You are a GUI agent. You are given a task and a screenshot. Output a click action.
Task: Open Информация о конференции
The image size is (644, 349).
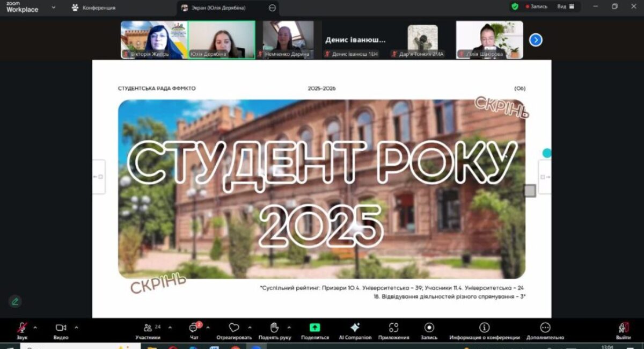[x=484, y=328]
